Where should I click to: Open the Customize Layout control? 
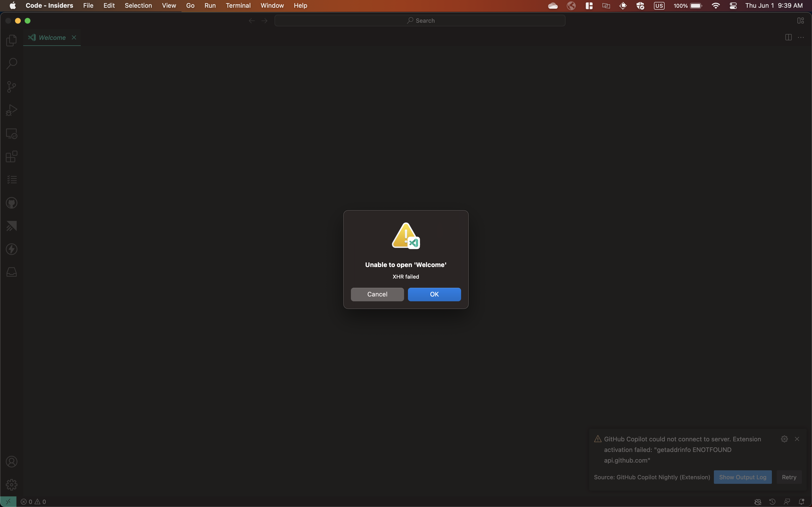[800, 21]
